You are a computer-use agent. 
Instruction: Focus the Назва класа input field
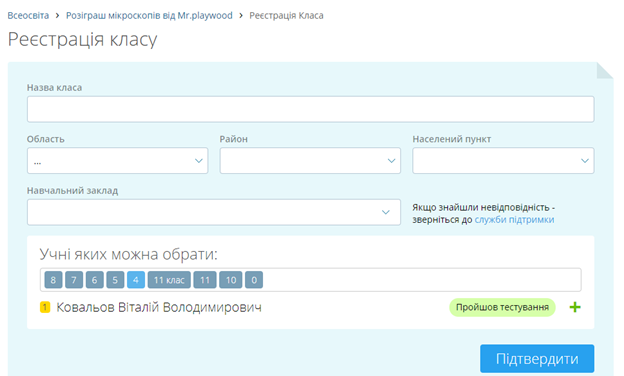tap(310, 109)
